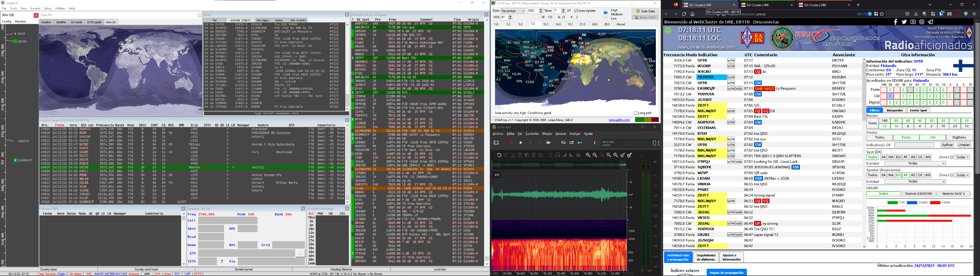Viewport: 980px width, 276px height.
Task: Zoom out on waveform in audio editor
Action: (x=595, y=155)
